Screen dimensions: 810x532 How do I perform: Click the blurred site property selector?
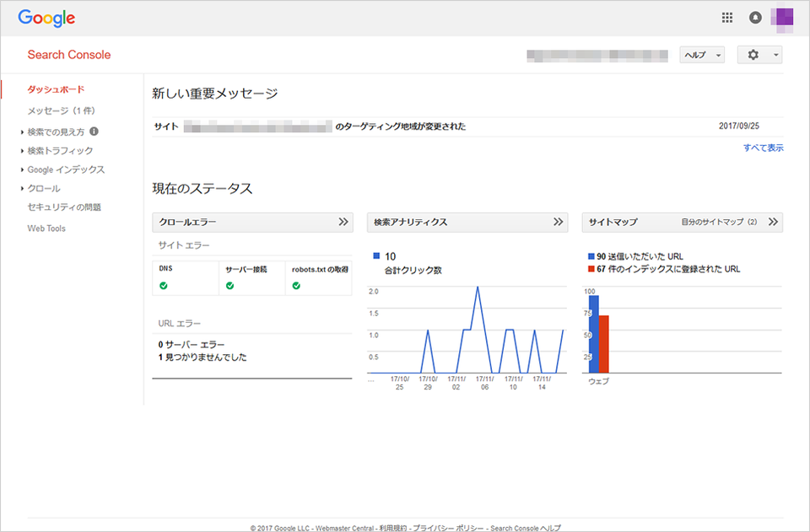[597, 55]
